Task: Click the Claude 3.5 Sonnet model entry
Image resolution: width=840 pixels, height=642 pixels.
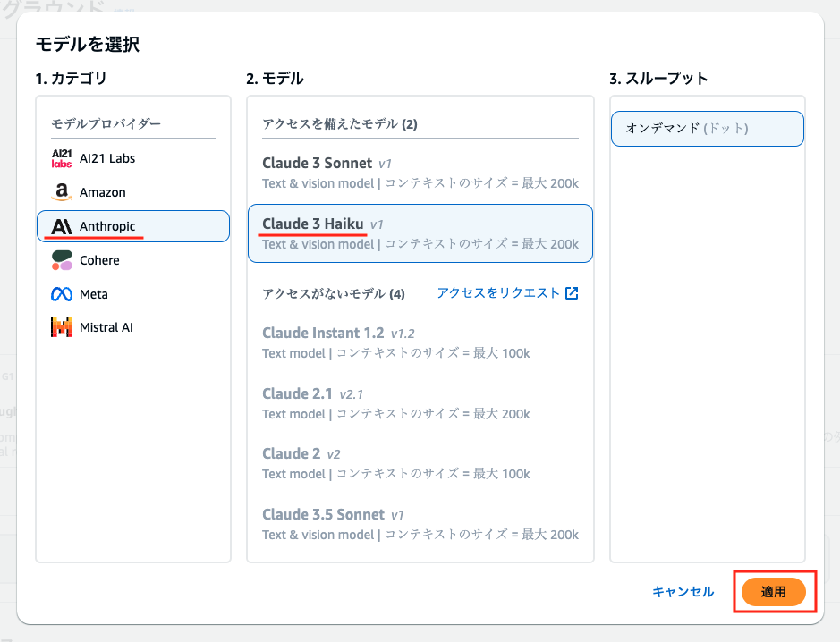Action: tap(420, 524)
